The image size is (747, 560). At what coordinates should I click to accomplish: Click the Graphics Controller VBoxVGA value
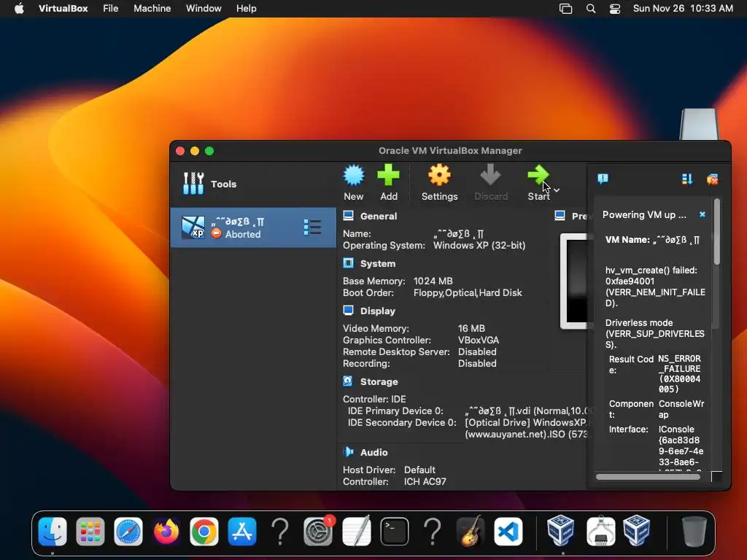(479, 340)
